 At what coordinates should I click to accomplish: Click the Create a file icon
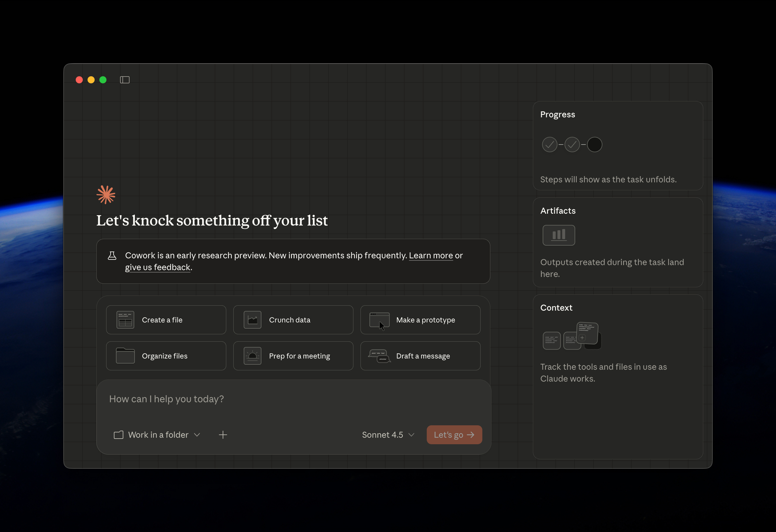(x=125, y=320)
